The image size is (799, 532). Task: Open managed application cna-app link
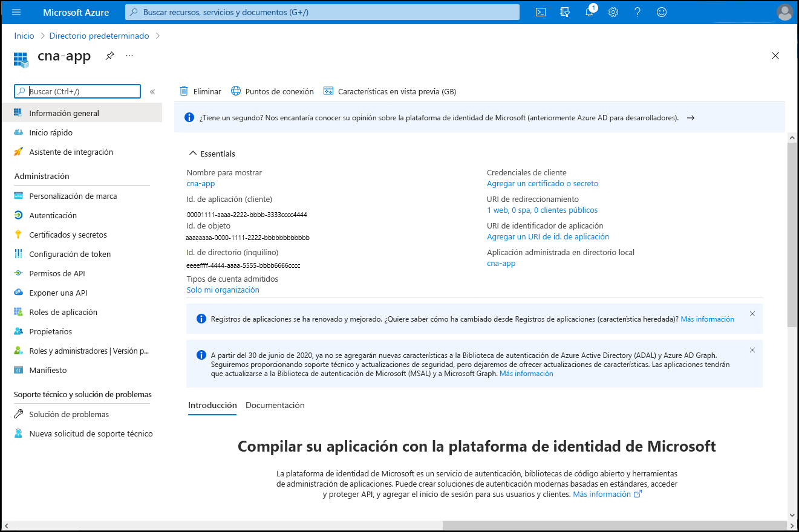501,263
